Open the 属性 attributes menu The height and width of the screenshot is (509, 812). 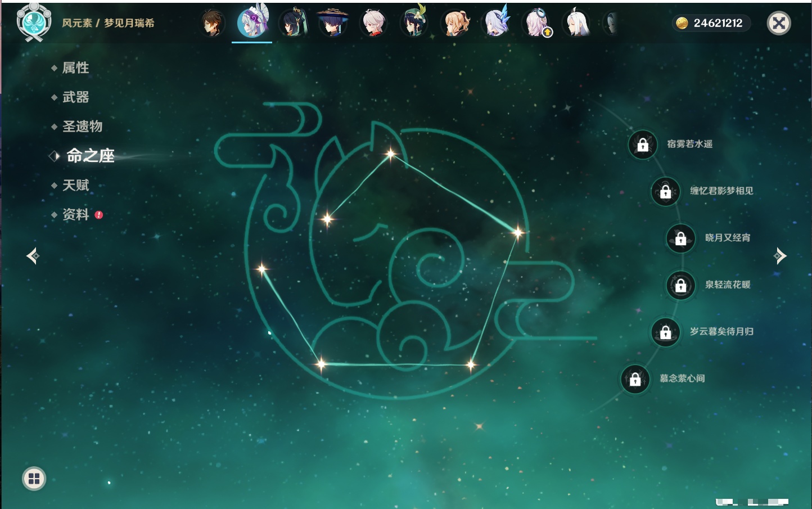pyautogui.click(x=75, y=68)
